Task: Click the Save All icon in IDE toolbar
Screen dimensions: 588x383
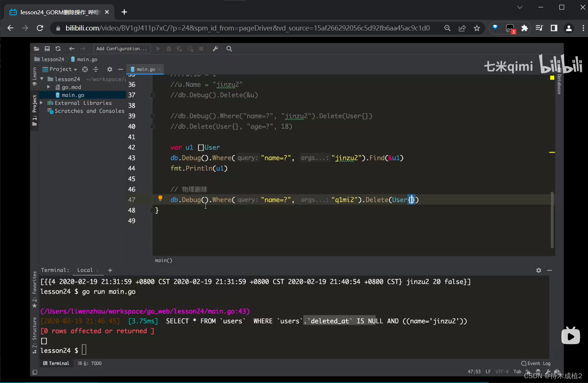Action: pos(47,49)
